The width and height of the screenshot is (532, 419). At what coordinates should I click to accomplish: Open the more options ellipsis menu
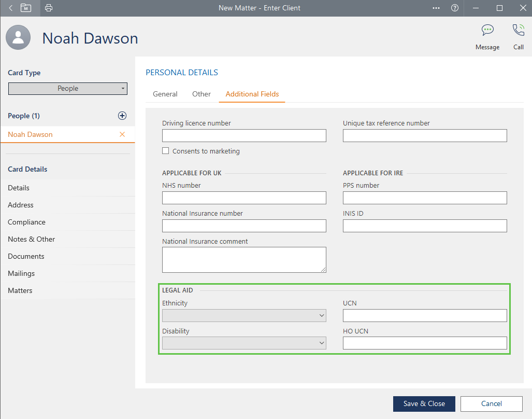pyautogui.click(x=436, y=8)
